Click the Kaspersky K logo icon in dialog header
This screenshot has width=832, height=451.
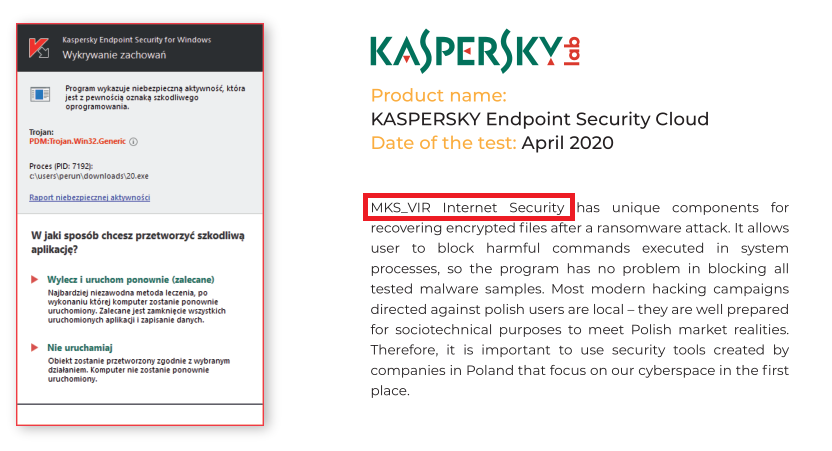[x=39, y=47]
